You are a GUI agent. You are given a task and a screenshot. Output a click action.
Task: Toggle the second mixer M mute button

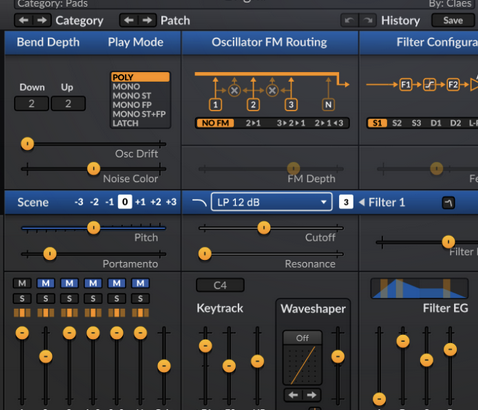tap(46, 283)
